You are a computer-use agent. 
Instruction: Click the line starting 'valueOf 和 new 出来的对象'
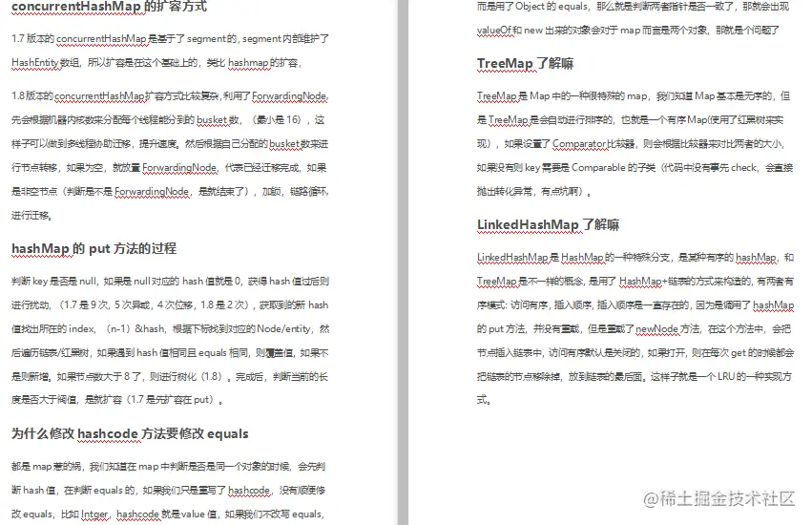coord(628,30)
